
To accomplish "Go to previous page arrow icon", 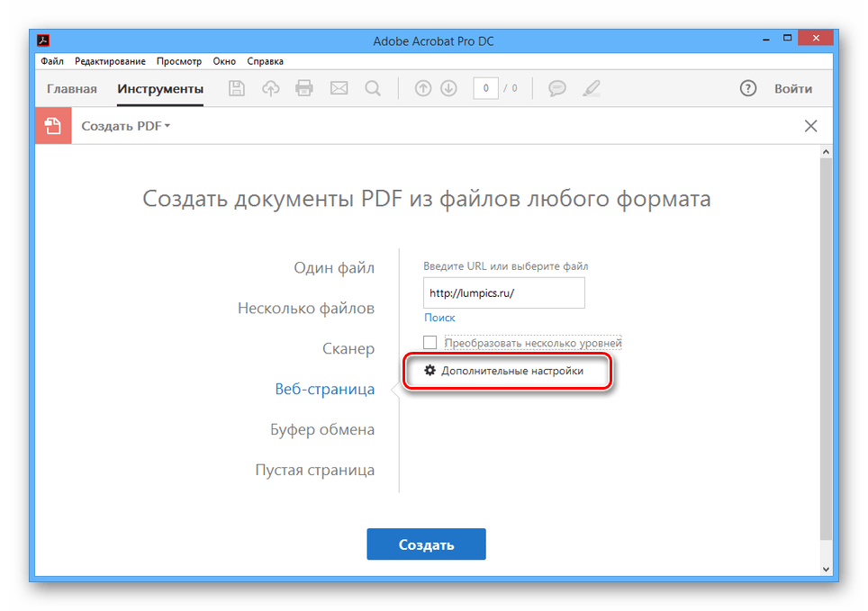I will pos(423,88).
